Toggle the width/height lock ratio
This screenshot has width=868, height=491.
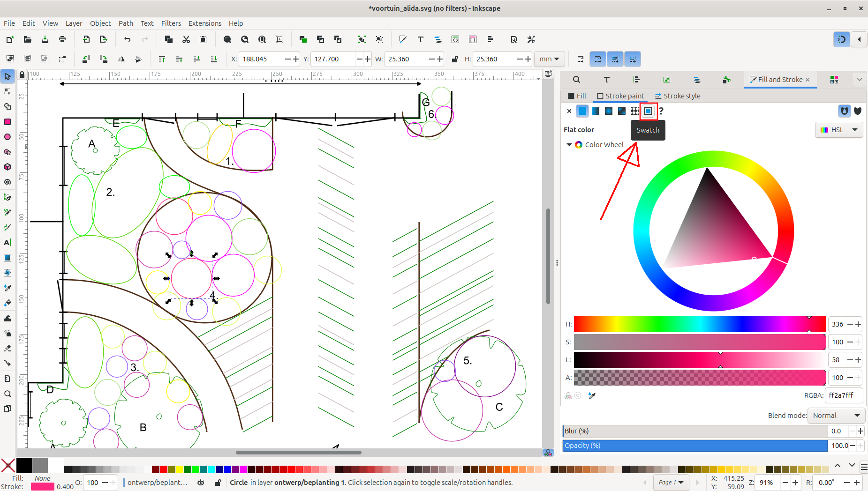click(454, 59)
